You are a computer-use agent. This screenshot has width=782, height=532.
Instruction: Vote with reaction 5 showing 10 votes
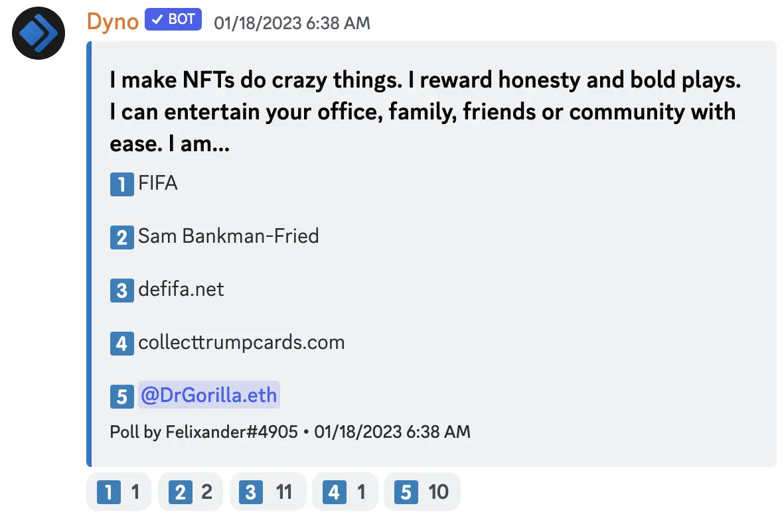point(422,492)
